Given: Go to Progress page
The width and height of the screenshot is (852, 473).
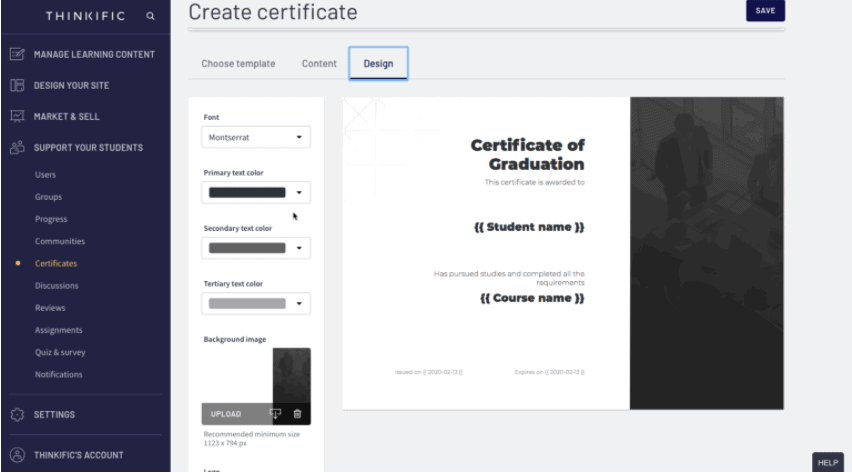Looking at the screenshot, I should click(x=51, y=219).
